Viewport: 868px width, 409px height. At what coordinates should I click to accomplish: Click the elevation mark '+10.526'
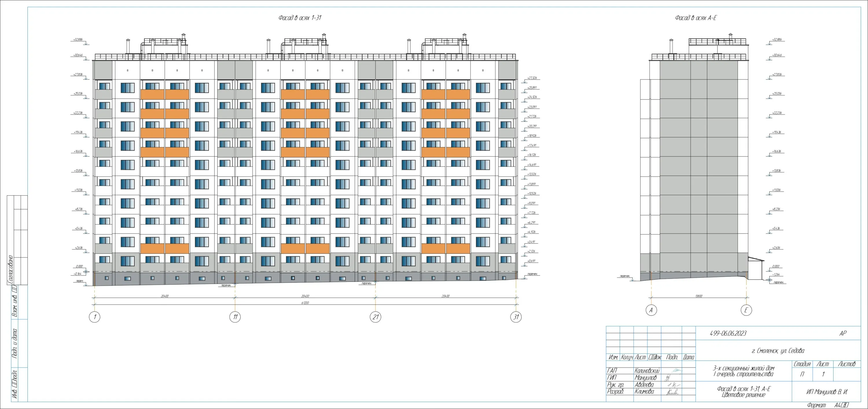532,194
